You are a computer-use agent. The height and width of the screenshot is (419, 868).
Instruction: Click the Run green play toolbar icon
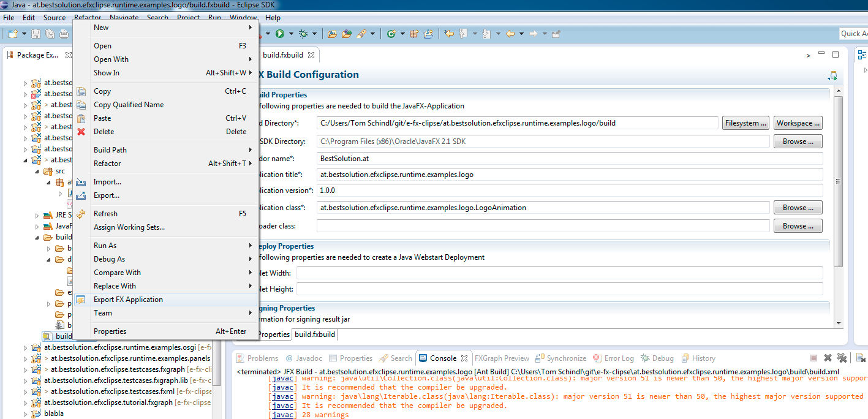click(x=280, y=34)
